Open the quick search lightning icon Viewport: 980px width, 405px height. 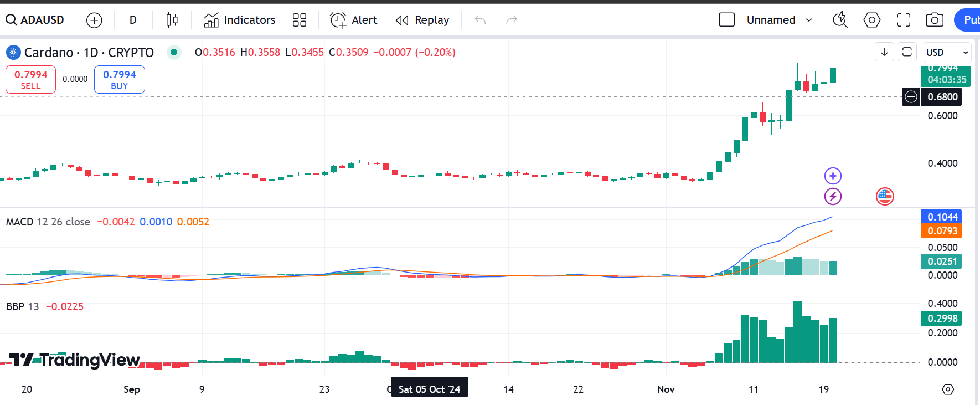click(840, 20)
